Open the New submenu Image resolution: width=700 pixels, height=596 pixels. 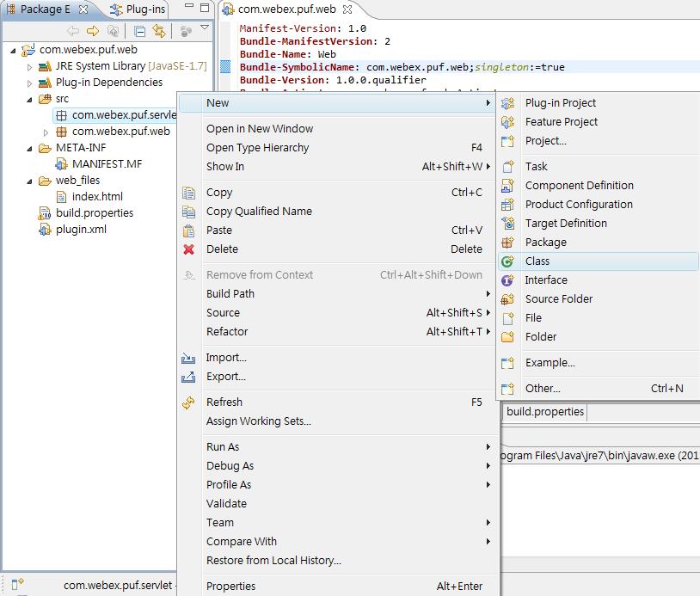[x=337, y=103]
